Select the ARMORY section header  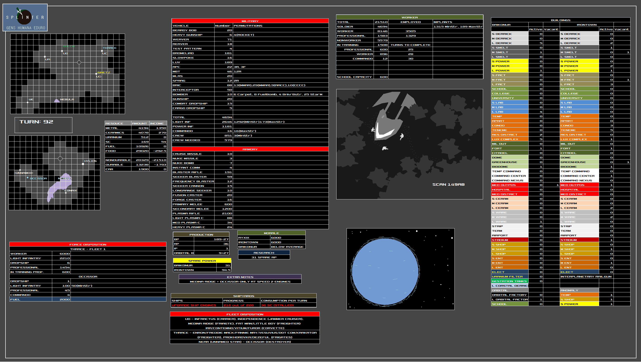(250, 149)
